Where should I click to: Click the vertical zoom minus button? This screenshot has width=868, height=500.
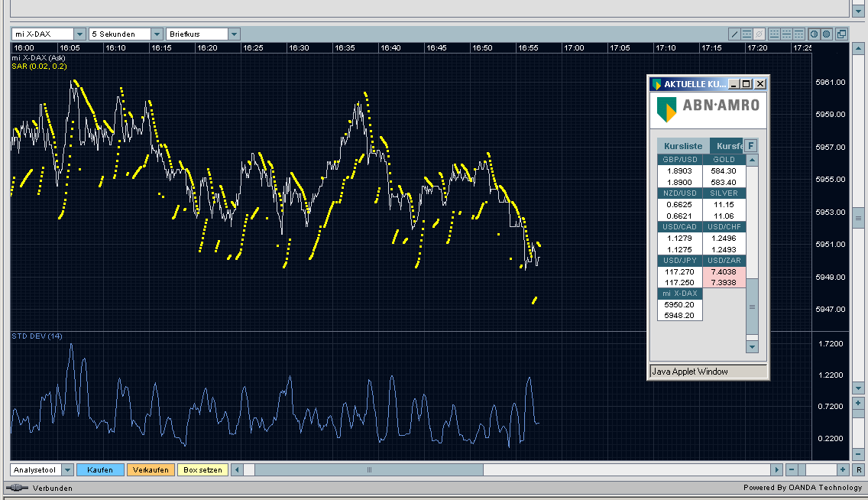click(859, 455)
